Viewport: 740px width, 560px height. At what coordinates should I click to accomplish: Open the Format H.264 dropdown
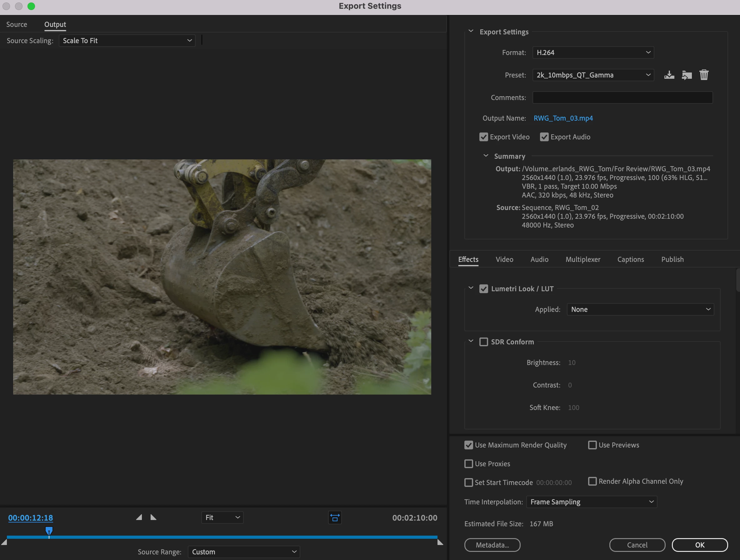(x=593, y=52)
